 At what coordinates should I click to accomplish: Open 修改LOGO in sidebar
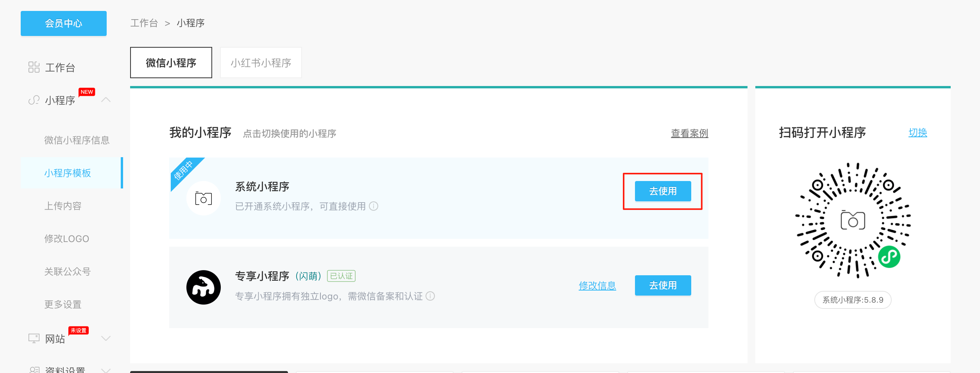click(67, 239)
